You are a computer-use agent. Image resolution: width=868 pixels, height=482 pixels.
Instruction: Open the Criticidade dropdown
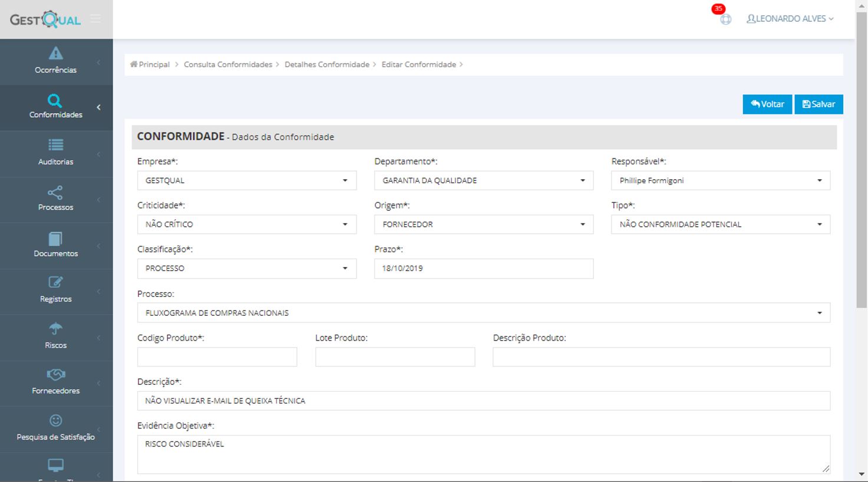click(x=247, y=224)
